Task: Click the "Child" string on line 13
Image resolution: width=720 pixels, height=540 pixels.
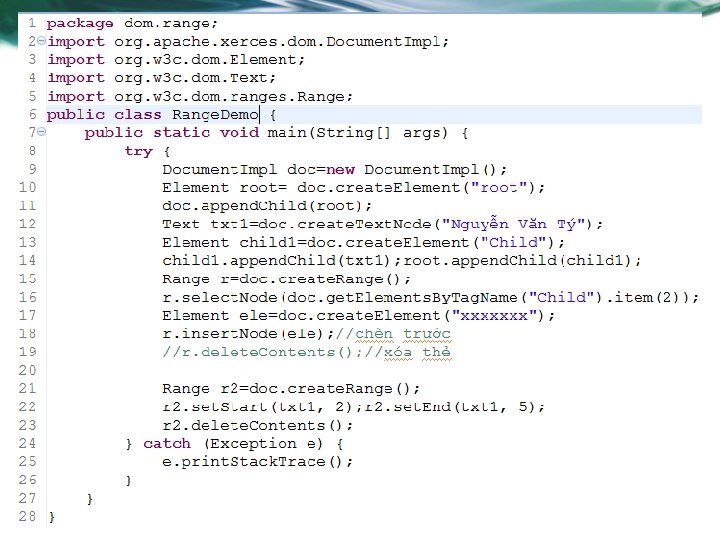Action: coord(514,242)
